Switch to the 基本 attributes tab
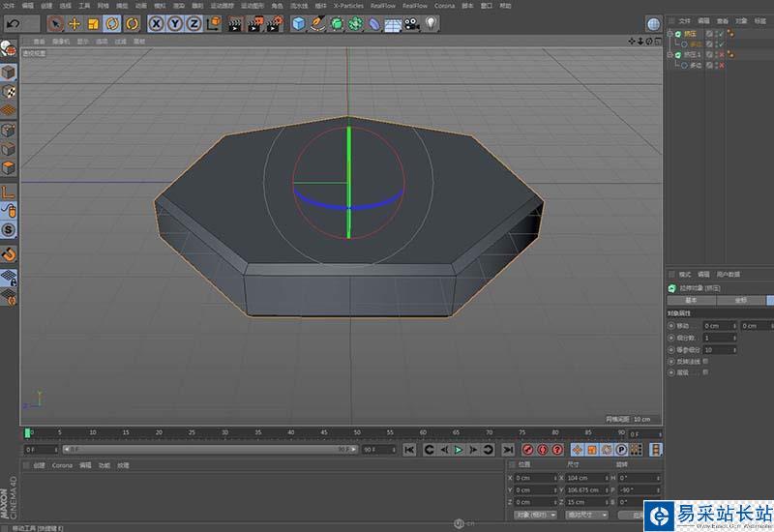Screen dimensions: 774x532 coord(691,300)
